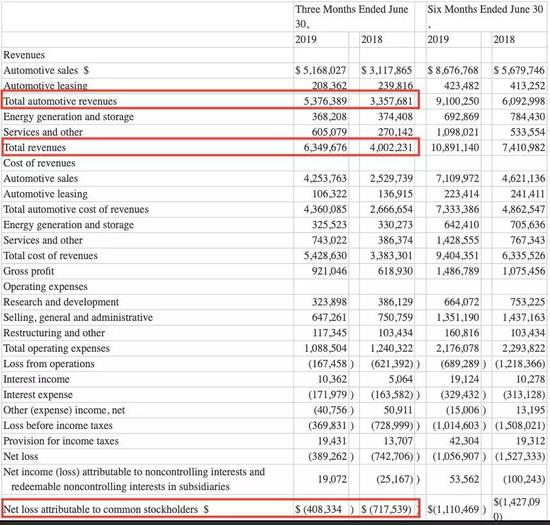
Task: Select the 'Total automotive revenues' row label
Action: click(60, 101)
